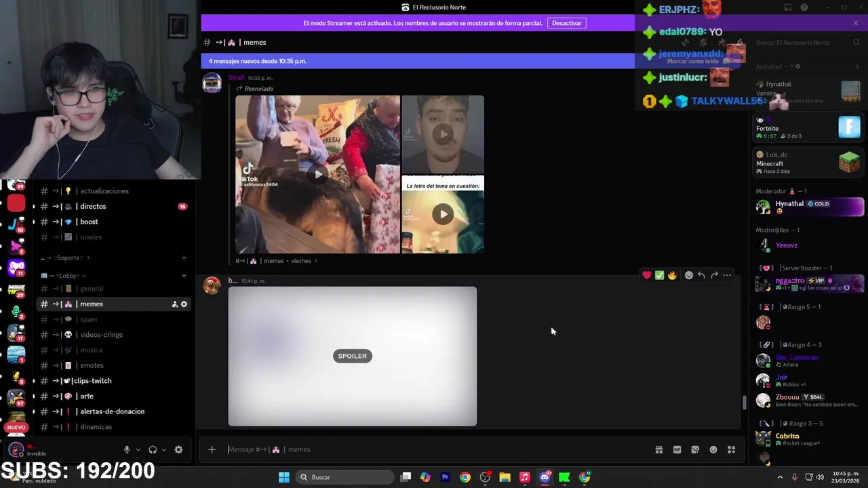Create channel in Lobby category plus
Viewport: 868px width, 488px height.
[x=184, y=276]
